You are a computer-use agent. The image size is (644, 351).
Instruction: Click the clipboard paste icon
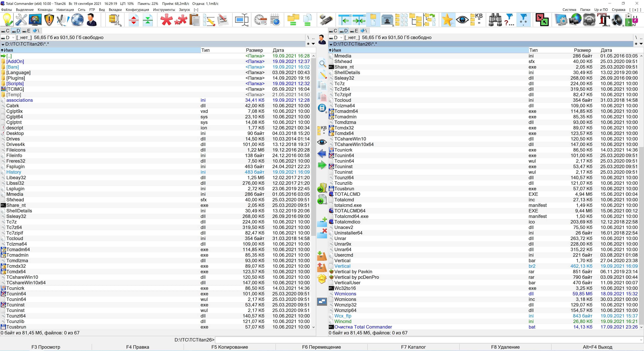point(195,20)
